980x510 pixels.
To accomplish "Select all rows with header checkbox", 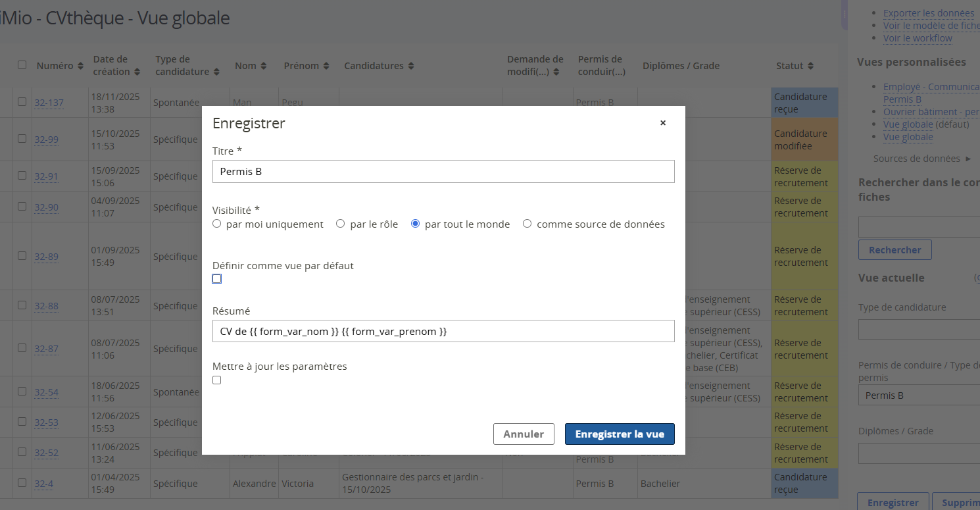I will coord(22,65).
